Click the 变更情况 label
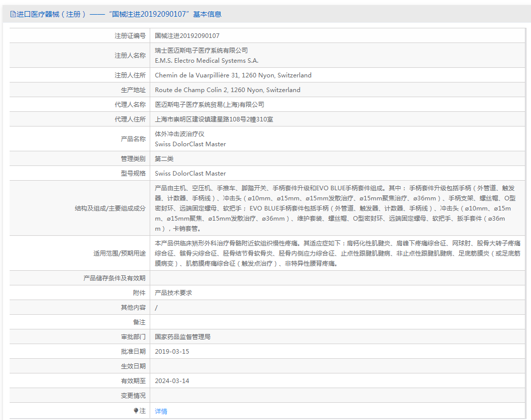Image resolution: width=531 pixels, height=420 pixels. pyautogui.click(x=133, y=396)
